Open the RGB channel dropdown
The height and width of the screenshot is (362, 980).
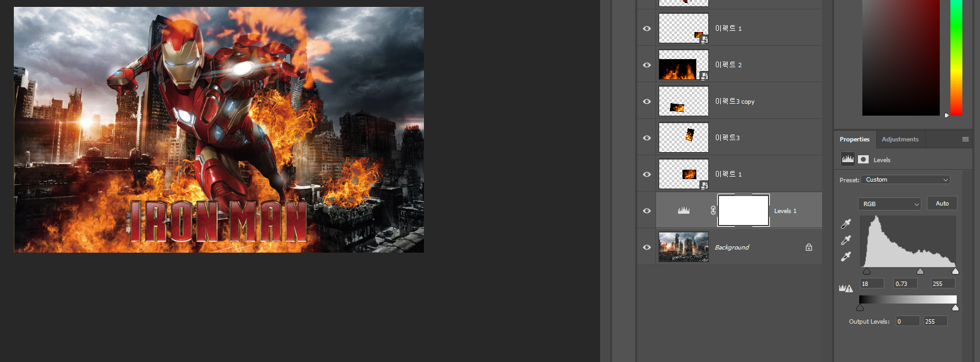(889, 204)
